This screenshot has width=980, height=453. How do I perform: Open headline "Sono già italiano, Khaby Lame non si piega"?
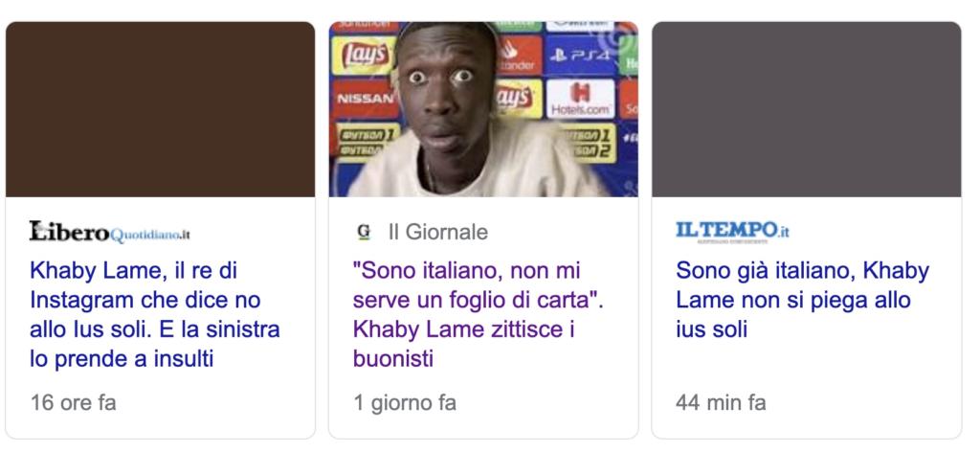[802, 301]
